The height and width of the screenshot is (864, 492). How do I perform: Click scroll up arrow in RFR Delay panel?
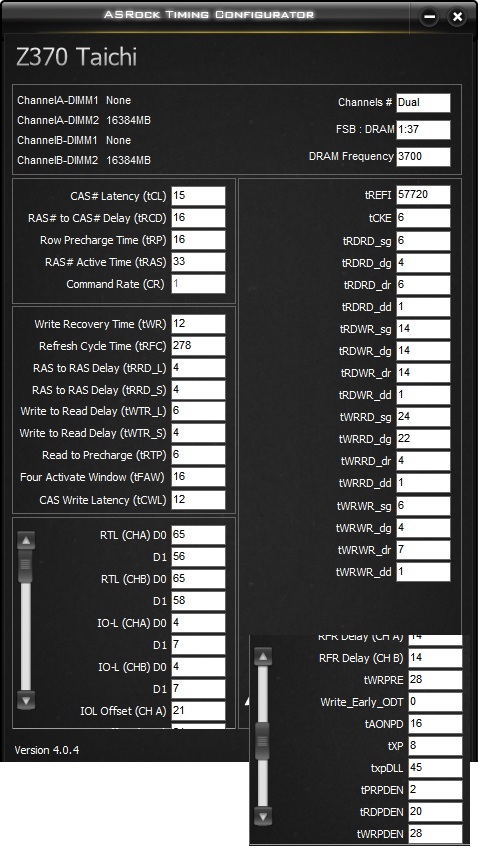click(x=263, y=656)
